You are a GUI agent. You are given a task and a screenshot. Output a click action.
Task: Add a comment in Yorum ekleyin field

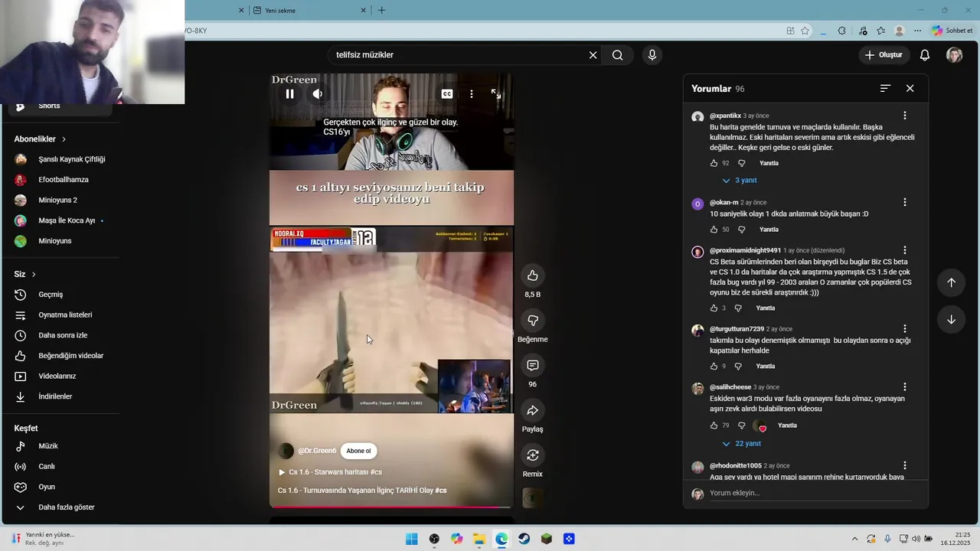812,494
